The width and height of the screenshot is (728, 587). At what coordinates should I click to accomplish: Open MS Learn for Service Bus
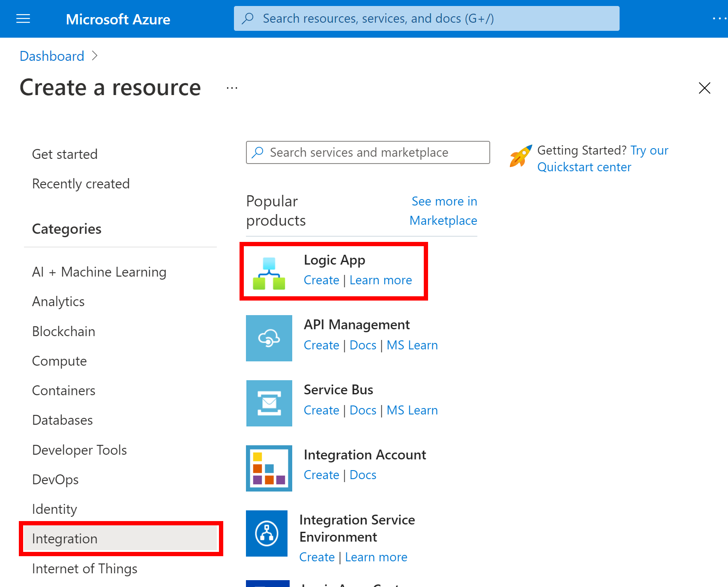coord(412,410)
